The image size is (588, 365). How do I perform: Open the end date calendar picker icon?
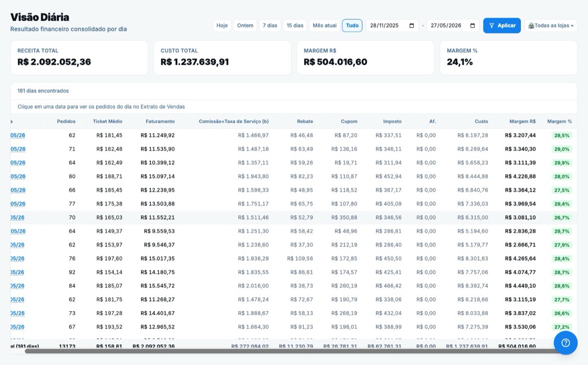click(472, 26)
